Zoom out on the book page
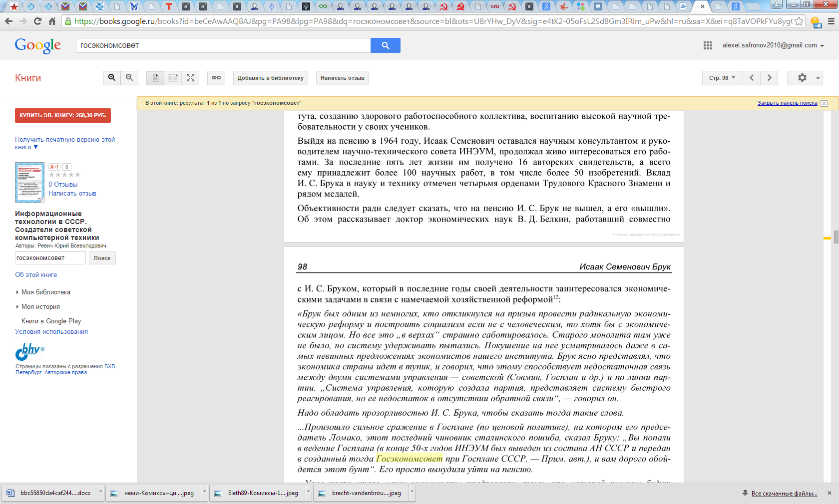 point(129,78)
